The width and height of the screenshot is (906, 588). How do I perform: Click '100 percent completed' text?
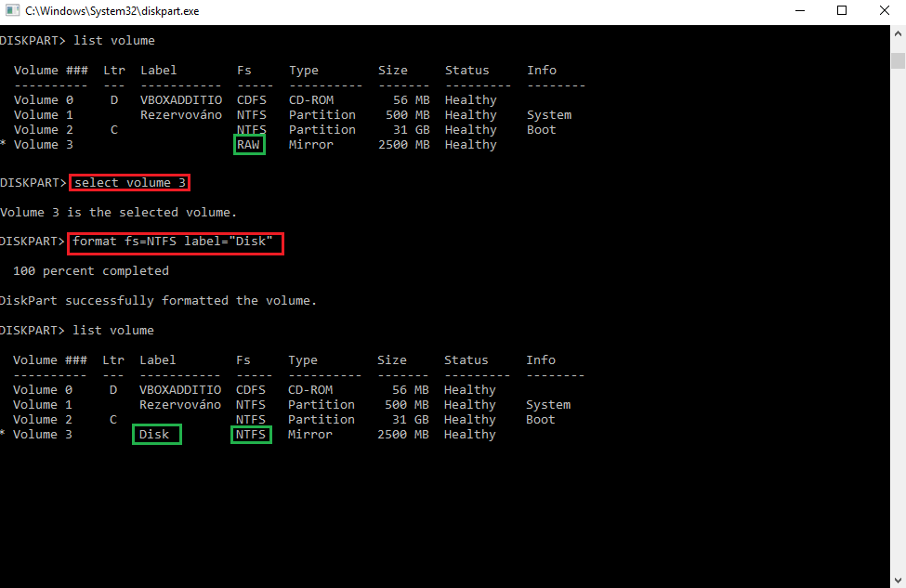coord(91,271)
